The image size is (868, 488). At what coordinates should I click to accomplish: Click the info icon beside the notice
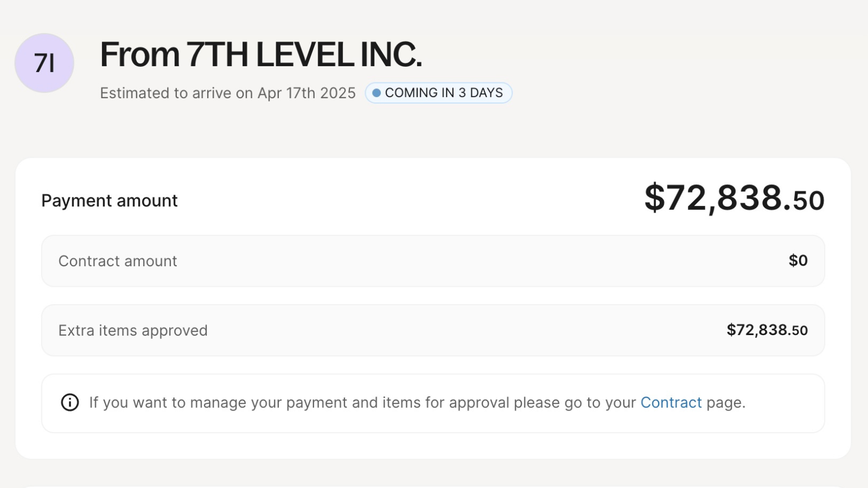tap(69, 402)
